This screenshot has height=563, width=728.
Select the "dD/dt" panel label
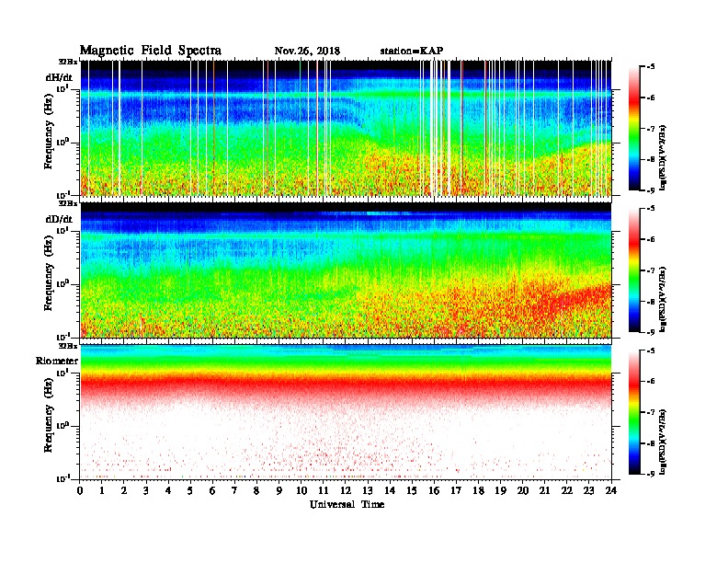[59, 219]
